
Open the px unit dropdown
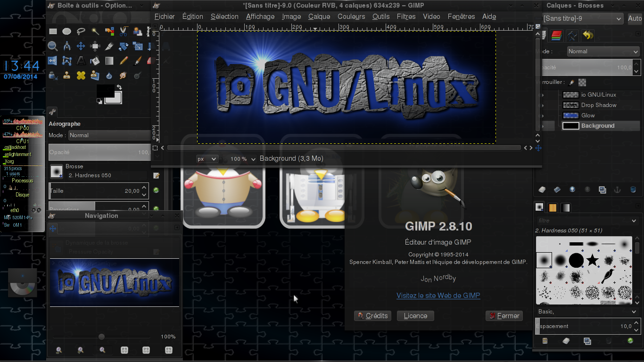(207, 159)
